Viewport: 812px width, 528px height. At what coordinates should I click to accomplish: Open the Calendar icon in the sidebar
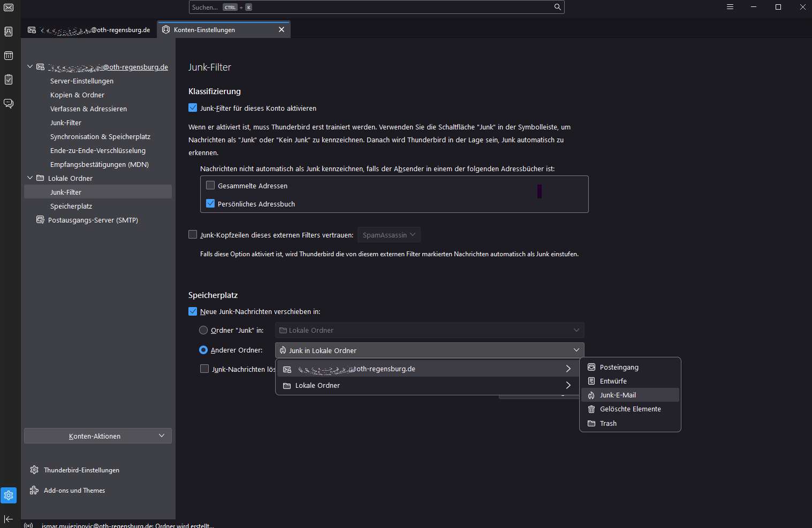pyautogui.click(x=9, y=56)
